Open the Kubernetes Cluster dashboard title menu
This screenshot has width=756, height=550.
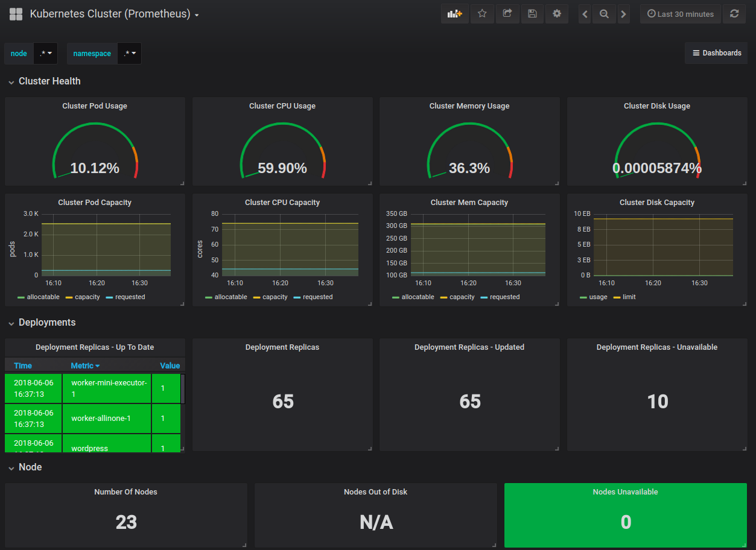tap(115, 14)
